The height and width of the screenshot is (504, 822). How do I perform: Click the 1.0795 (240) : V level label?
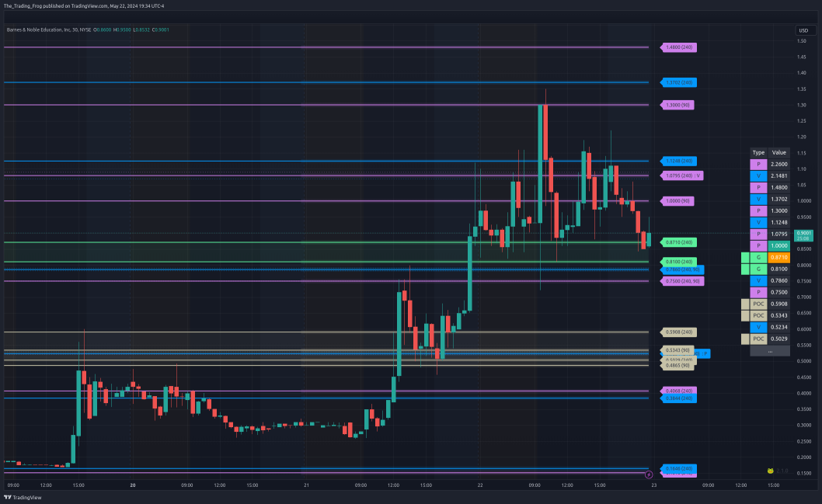tap(683, 176)
